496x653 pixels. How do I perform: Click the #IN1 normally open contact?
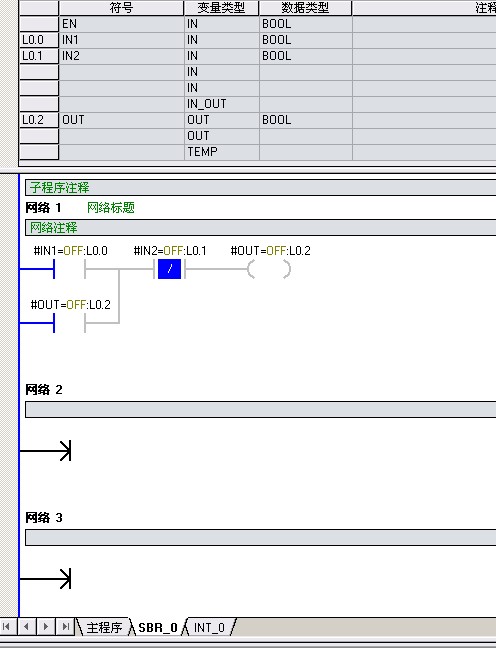pos(70,269)
